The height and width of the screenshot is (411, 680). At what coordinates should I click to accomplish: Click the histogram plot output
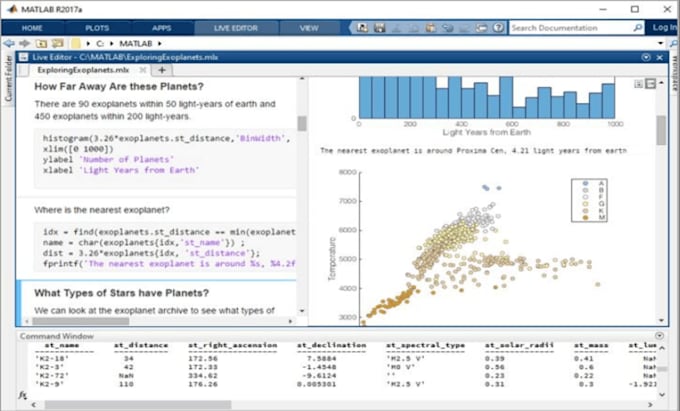click(x=487, y=98)
